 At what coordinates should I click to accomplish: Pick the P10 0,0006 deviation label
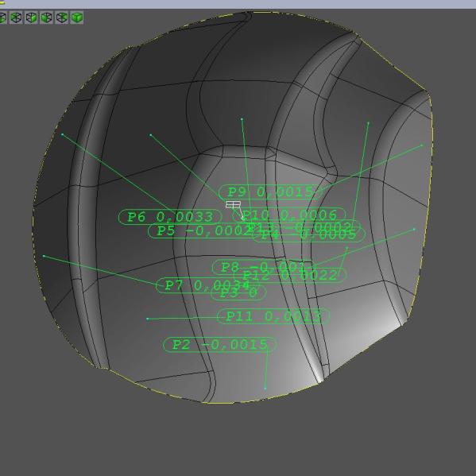pyautogui.click(x=289, y=215)
